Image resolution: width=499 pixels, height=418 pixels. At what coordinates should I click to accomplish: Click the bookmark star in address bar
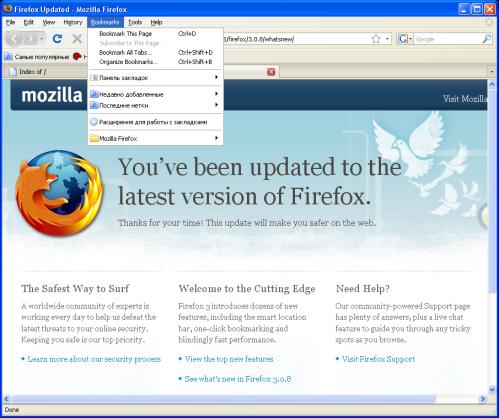[x=376, y=39]
